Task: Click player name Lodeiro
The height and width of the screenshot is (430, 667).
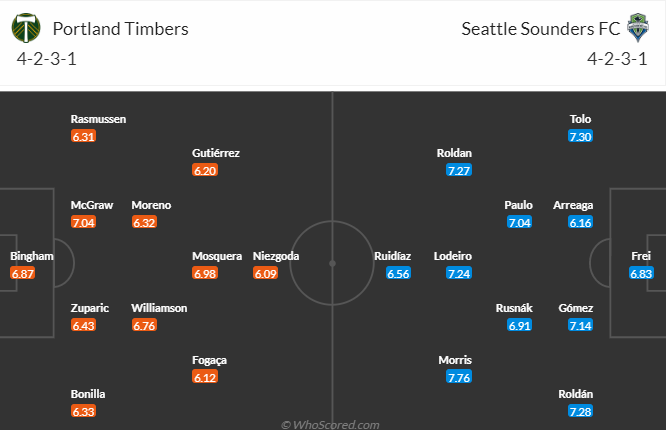Action: pos(453,256)
